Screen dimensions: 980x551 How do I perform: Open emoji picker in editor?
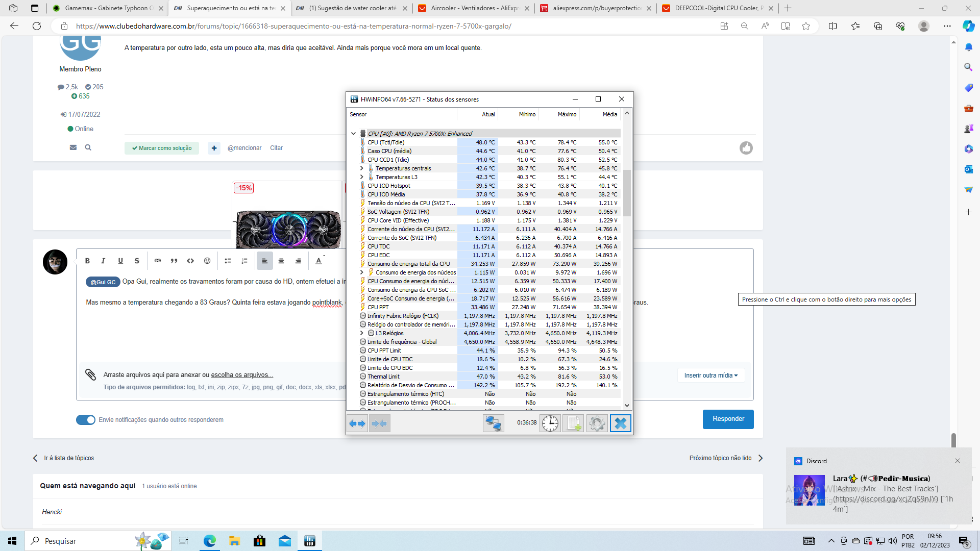click(207, 261)
